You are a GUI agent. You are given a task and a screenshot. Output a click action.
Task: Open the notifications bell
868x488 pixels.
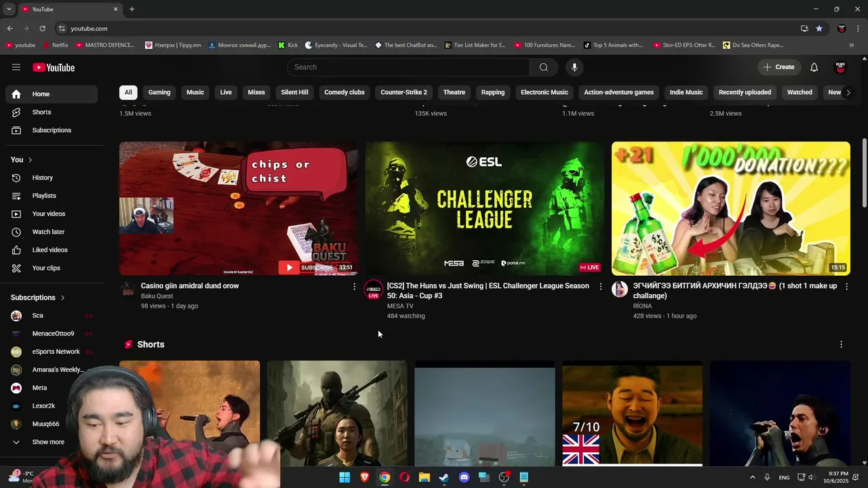click(x=814, y=67)
